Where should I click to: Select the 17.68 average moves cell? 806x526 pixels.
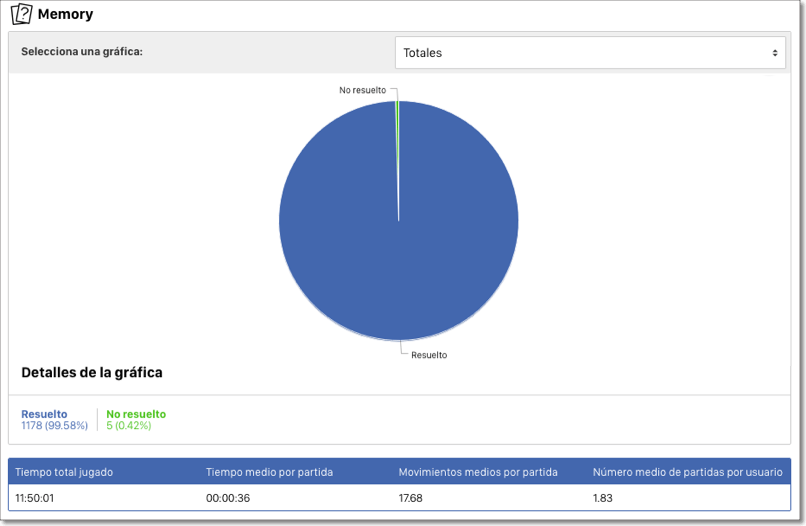[x=410, y=498]
